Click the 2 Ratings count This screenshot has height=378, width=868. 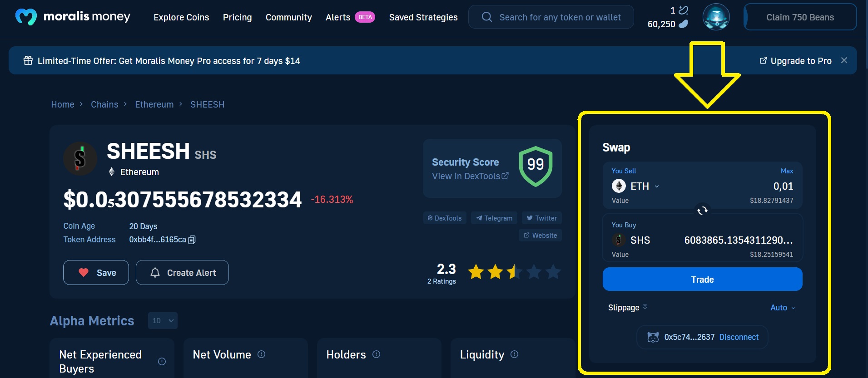[441, 281]
